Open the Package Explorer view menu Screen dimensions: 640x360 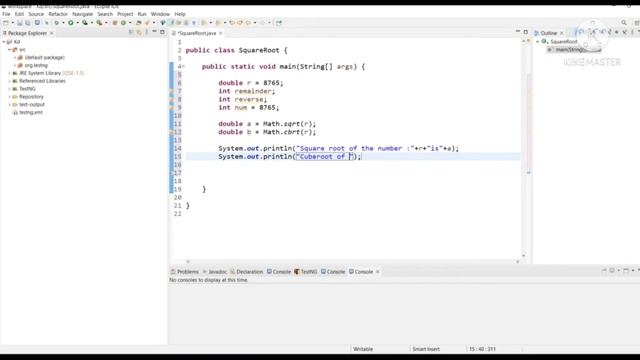coord(147,32)
